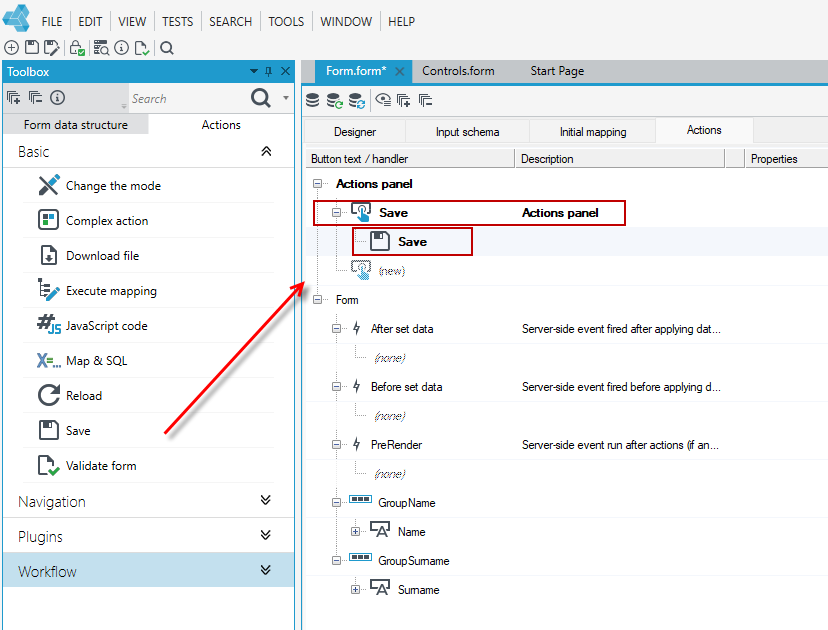Expand the Workflow section
The width and height of the screenshot is (828, 630).
(x=266, y=570)
